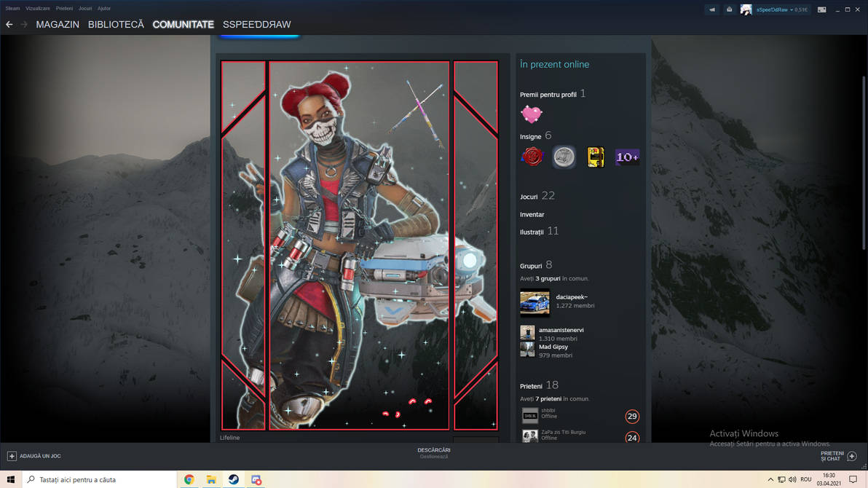Click the silver coin community badge
The image size is (868, 488).
563,157
